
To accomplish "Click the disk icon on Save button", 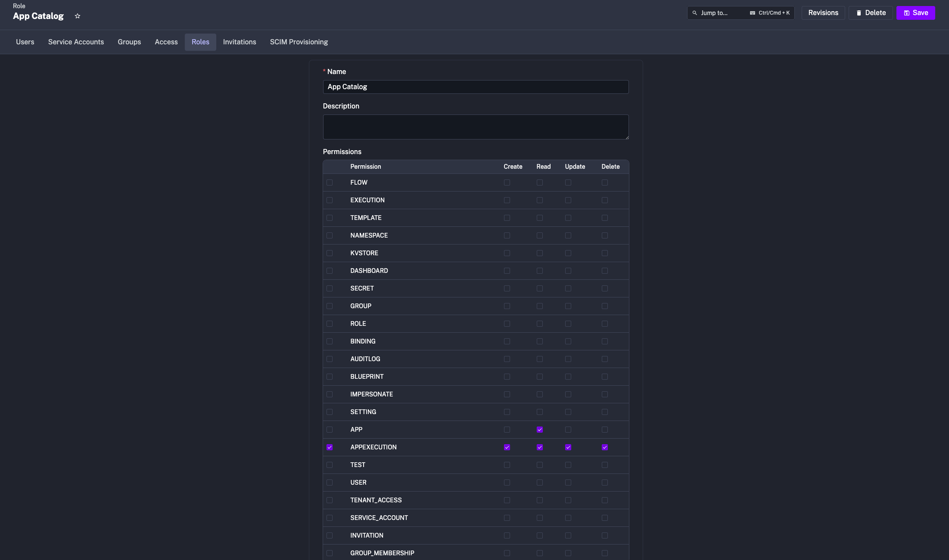I will pyautogui.click(x=906, y=13).
